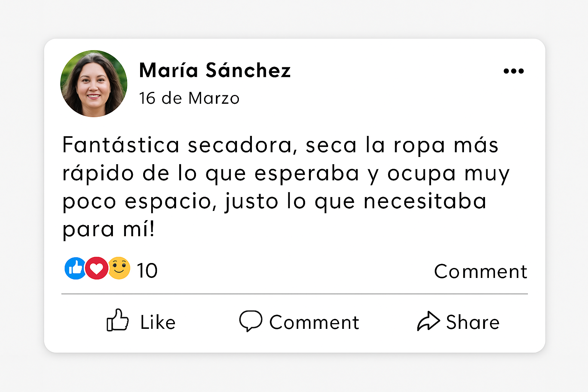Click the curved-arrow Share icon
The width and height of the screenshot is (588, 392).
click(428, 321)
